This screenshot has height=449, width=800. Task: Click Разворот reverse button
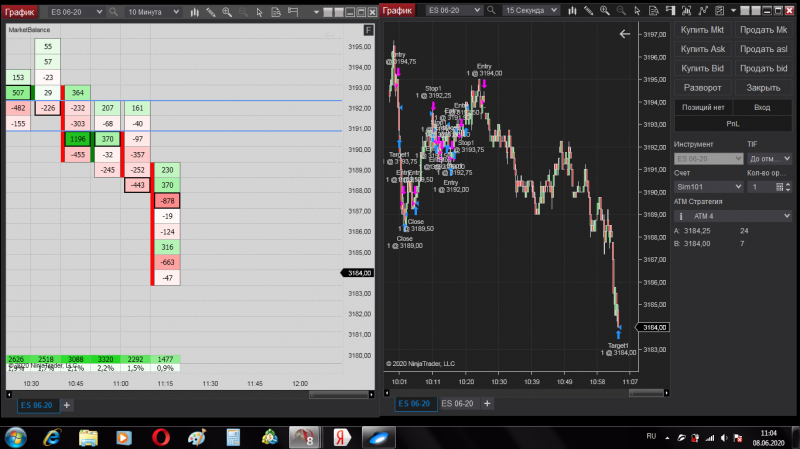(702, 88)
